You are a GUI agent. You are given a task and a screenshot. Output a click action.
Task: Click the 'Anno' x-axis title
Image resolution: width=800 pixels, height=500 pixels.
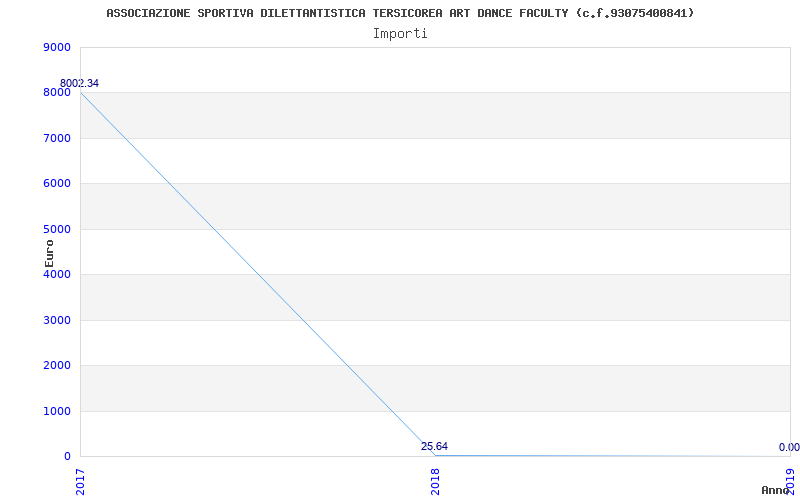(775, 490)
